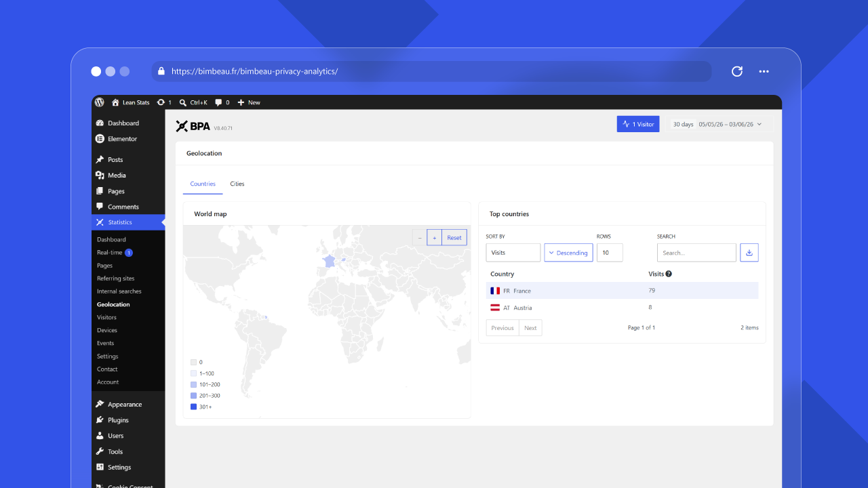Click the Austria flag icon
Screen dimensions: 868x488
point(495,308)
